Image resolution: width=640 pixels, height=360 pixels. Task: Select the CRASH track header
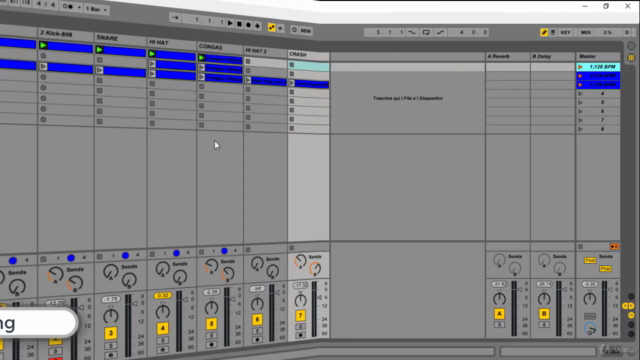[309, 55]
